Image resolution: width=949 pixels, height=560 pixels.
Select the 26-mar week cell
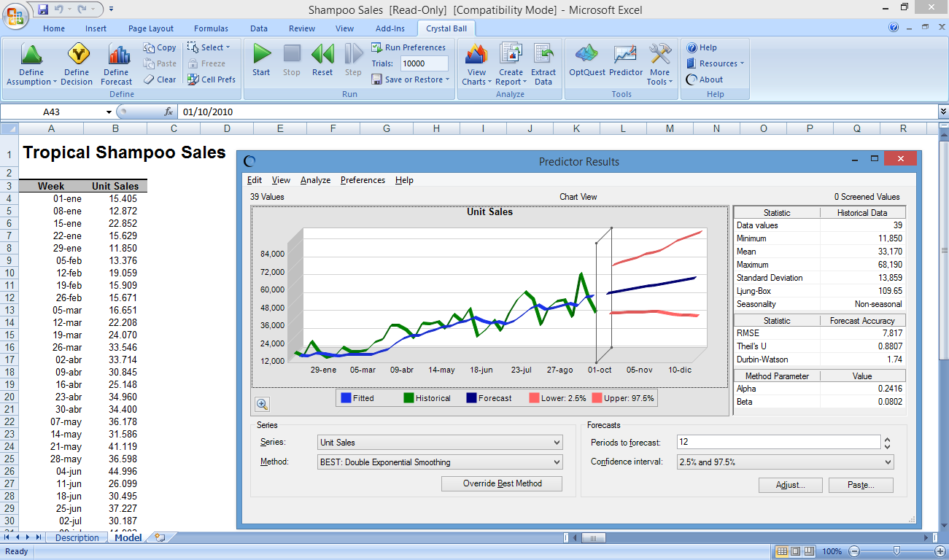point(52,347)
